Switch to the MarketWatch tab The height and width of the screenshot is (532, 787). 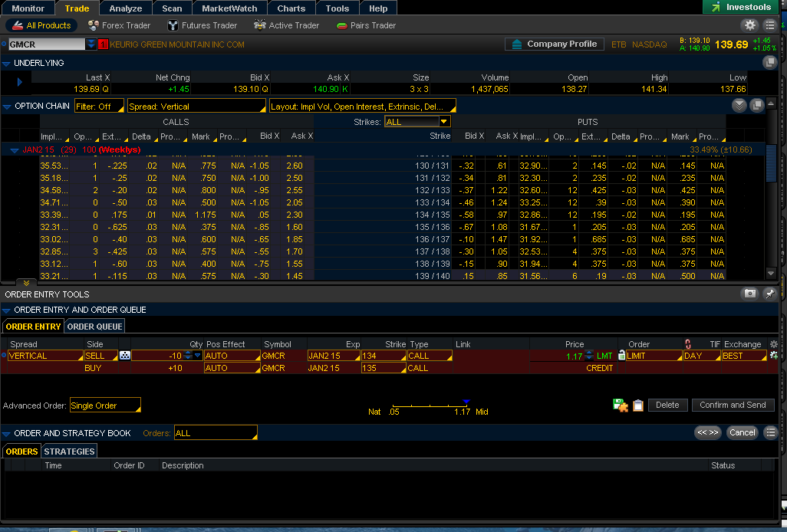229,8
